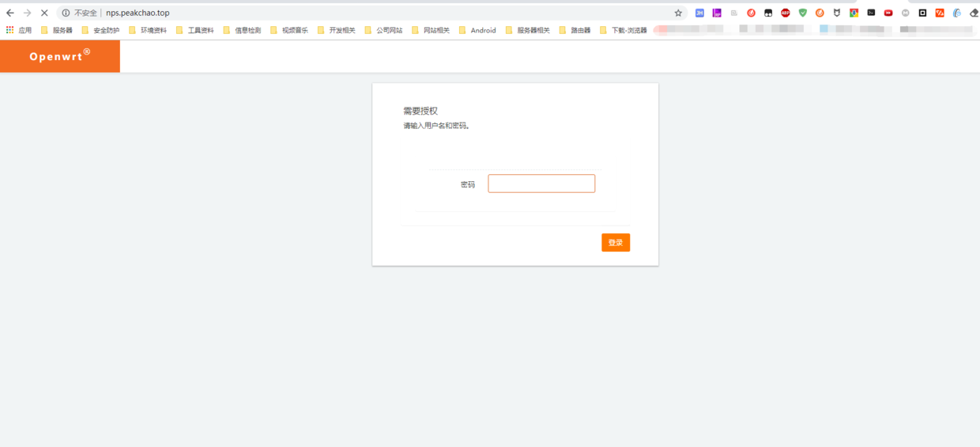Open the blue swirl extension icon
This screenshot has height=447, width=980.
point(957,13)
